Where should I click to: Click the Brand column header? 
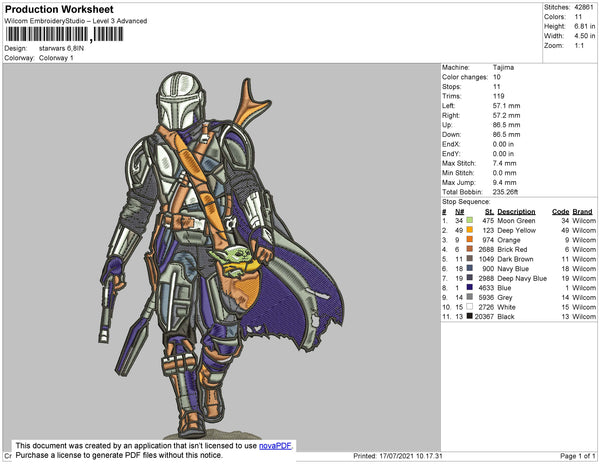pyautogui.click(x=584, y=212)
